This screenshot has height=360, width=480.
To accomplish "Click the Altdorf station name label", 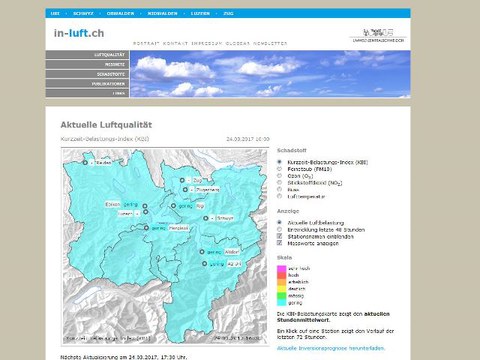I will (232, 252).
